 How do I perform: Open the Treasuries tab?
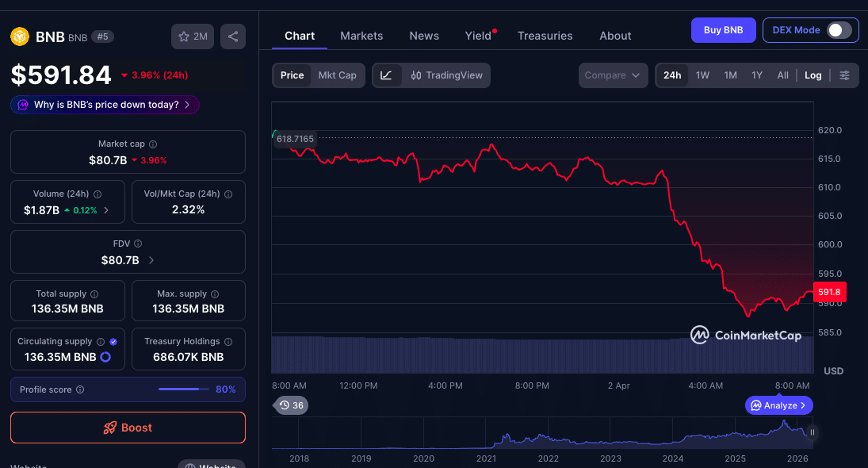coord(545,36)
